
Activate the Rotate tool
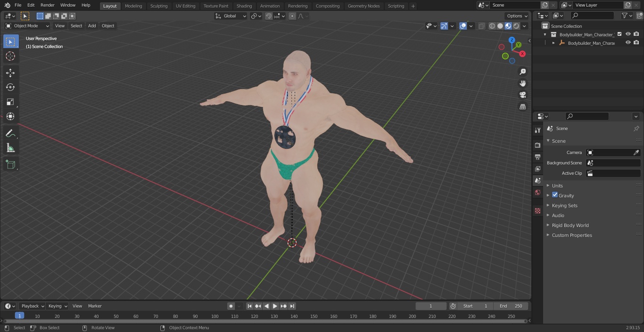pyautogui.click(x=10, y=87)
